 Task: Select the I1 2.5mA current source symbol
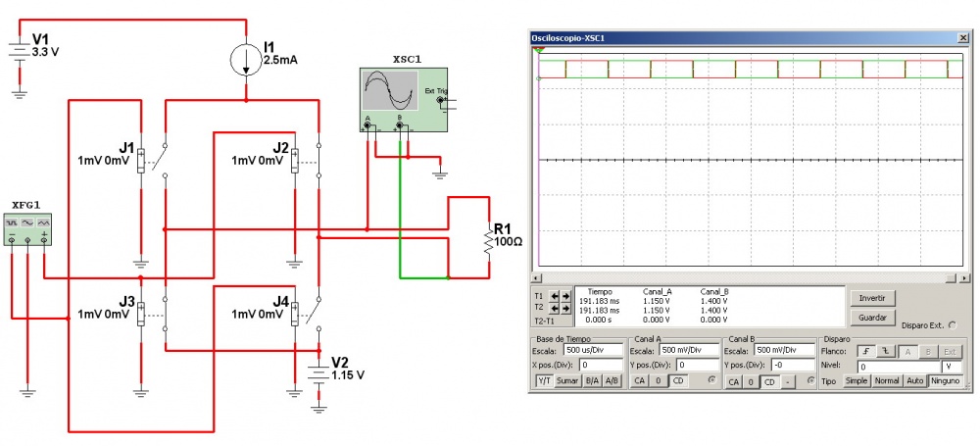coord(245,59)
